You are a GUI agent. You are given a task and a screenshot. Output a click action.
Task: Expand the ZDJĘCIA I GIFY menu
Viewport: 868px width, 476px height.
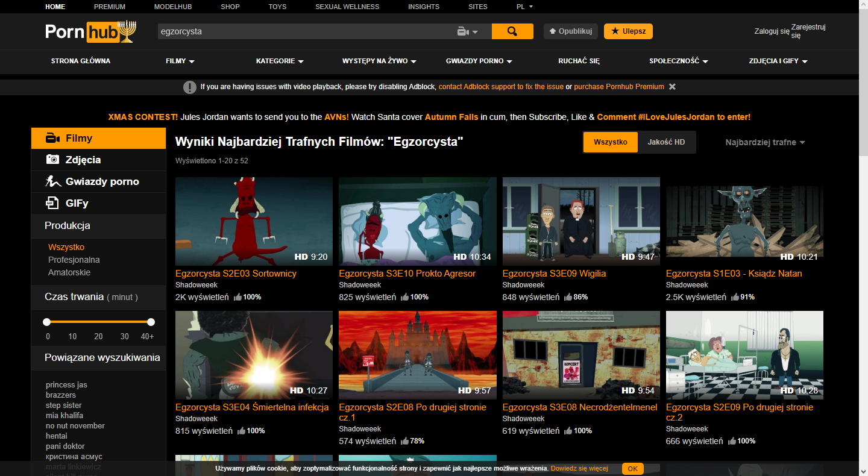(778, 61)
